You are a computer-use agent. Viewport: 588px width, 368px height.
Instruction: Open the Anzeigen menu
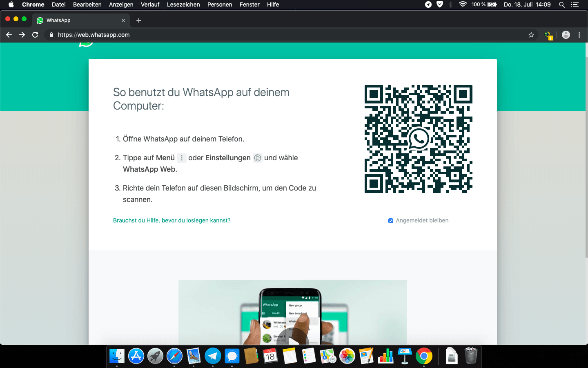[121, 4]
